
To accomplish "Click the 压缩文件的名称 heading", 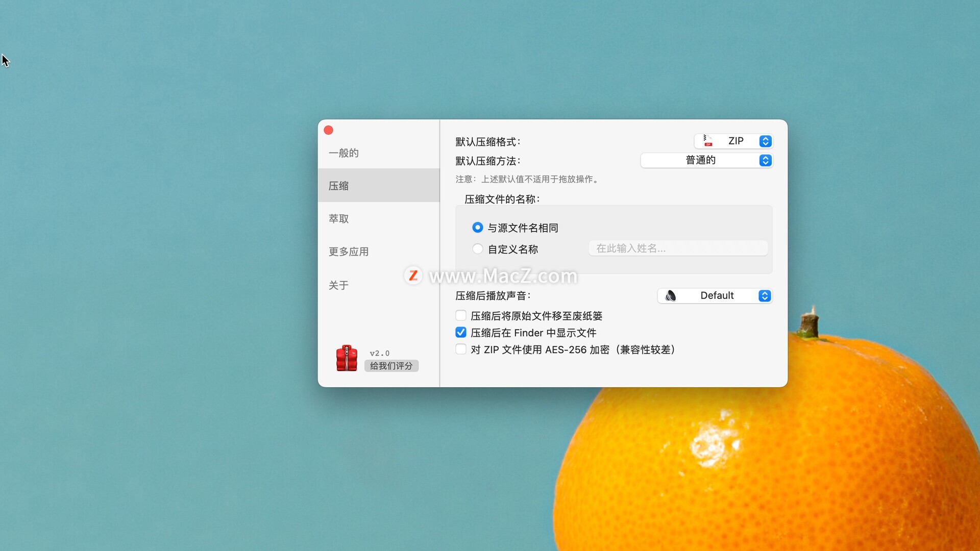I will click(x=502, y=199).
